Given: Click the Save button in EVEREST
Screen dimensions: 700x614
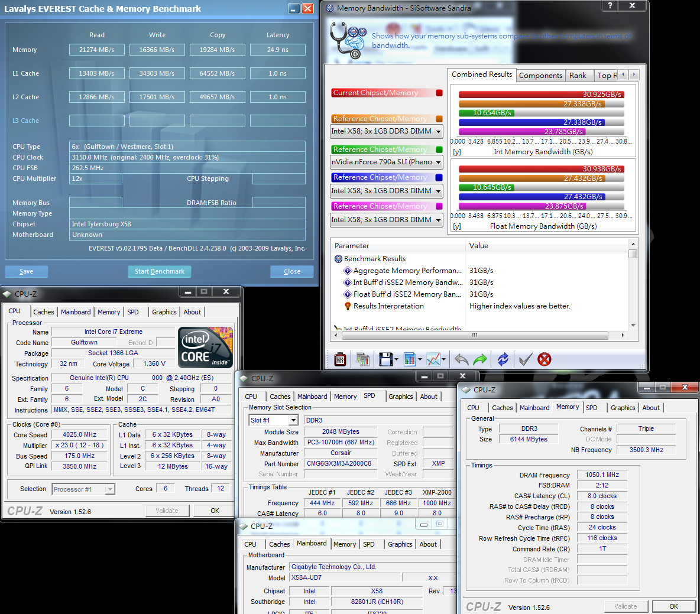Looking at the screenshot, I should [x=26, y=271].
